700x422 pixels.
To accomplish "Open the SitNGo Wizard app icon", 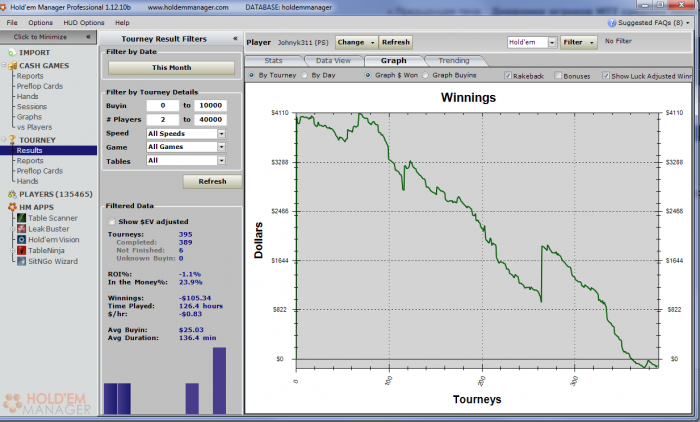I will [21, 261].
